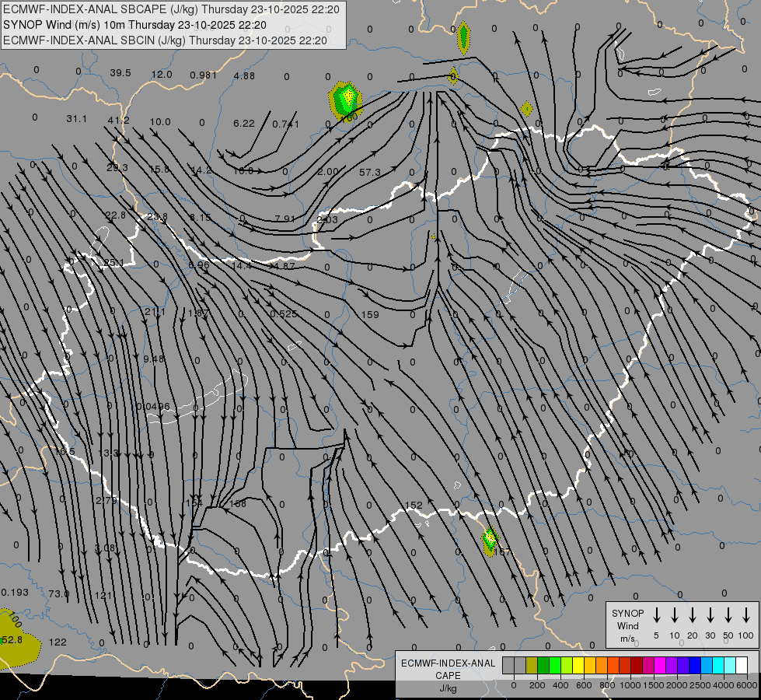Click the SBCIN title line in header
Screen dimensions: 761x700
click(165, 40)
